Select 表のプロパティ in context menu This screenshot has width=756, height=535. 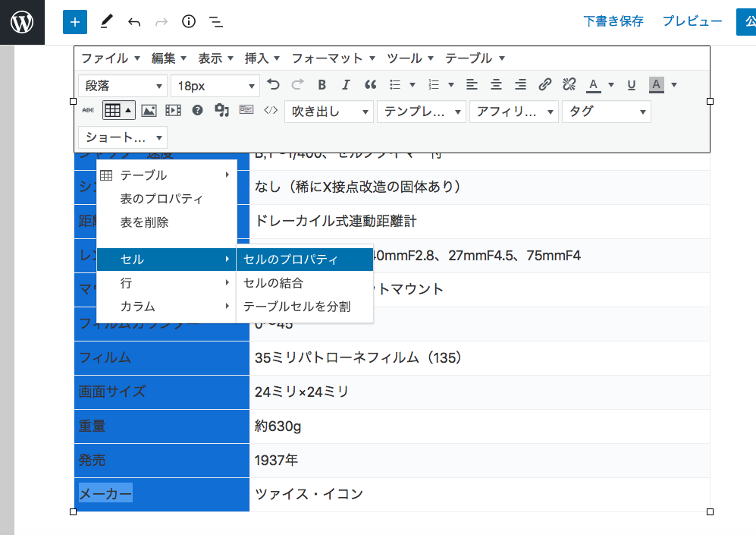click(x=167, y=199)
